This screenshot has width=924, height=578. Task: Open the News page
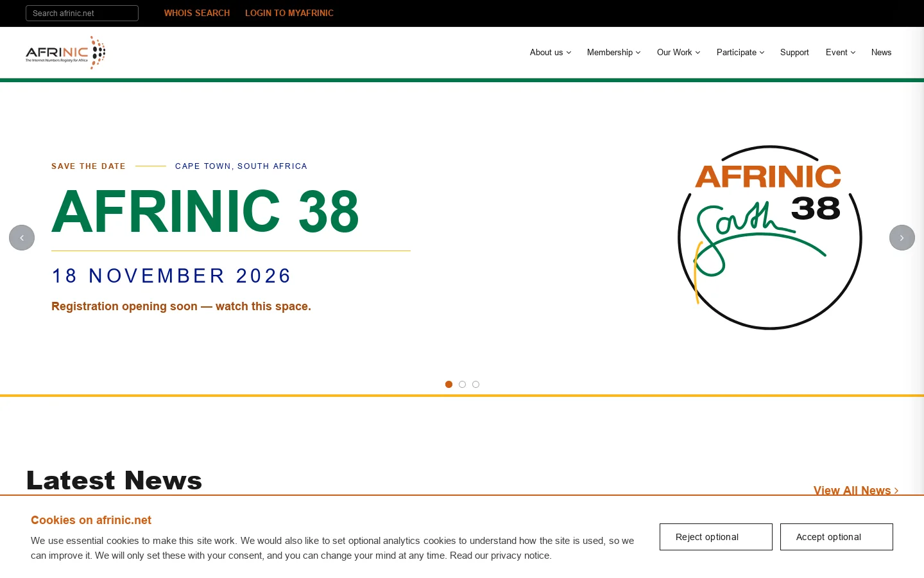point(881,53)
